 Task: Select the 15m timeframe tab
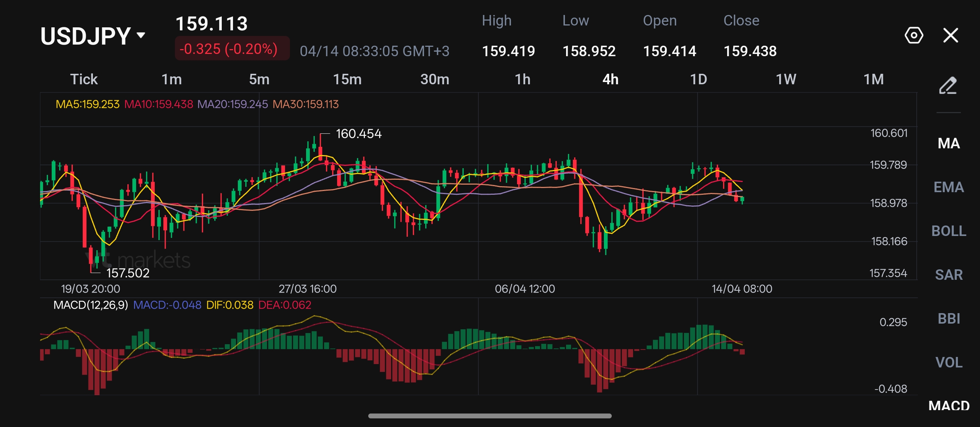[347, 79]
